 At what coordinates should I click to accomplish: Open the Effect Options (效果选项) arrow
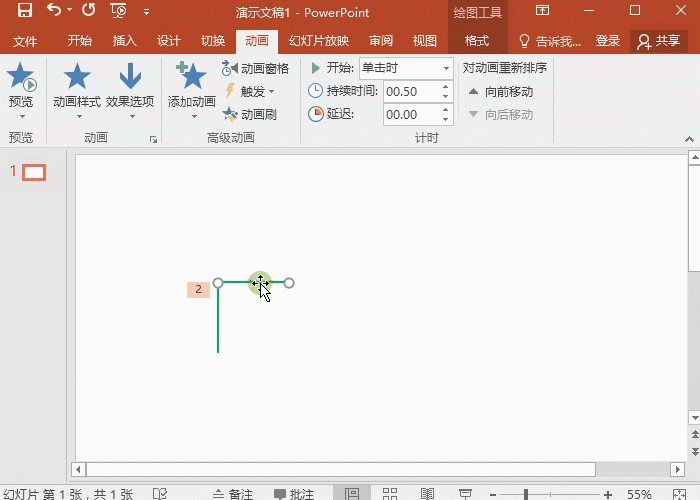(130, 76)
